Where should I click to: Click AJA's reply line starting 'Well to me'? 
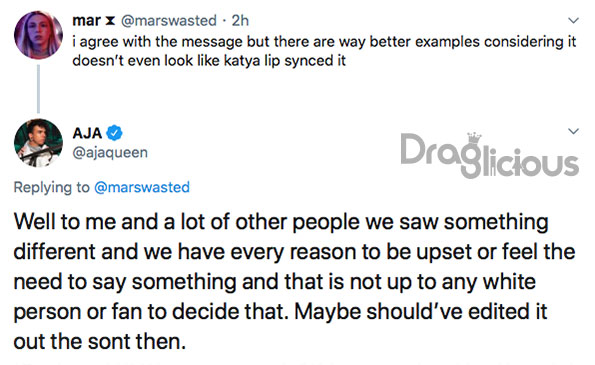[281, 222]
